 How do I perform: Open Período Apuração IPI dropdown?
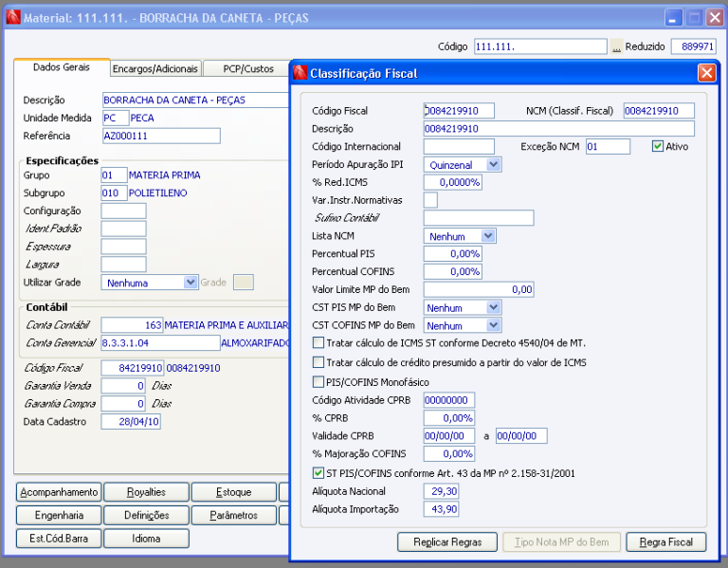pos(493,164)
